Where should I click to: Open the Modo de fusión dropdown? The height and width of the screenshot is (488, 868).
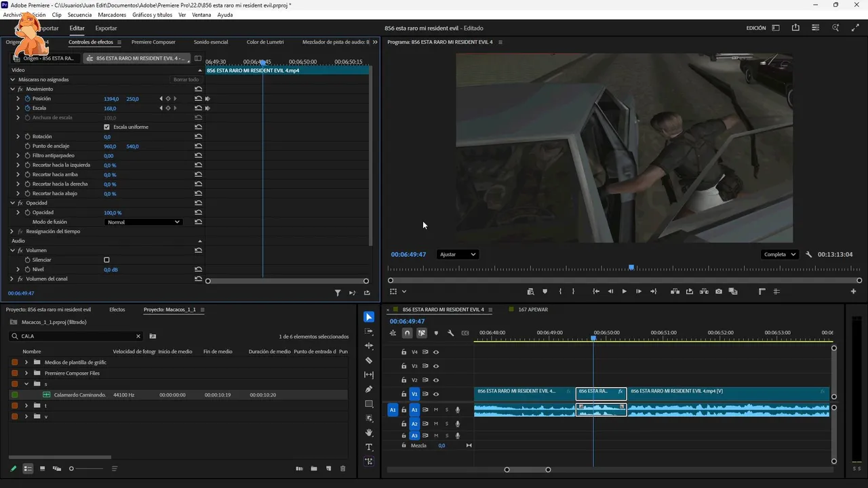point(143,222)
